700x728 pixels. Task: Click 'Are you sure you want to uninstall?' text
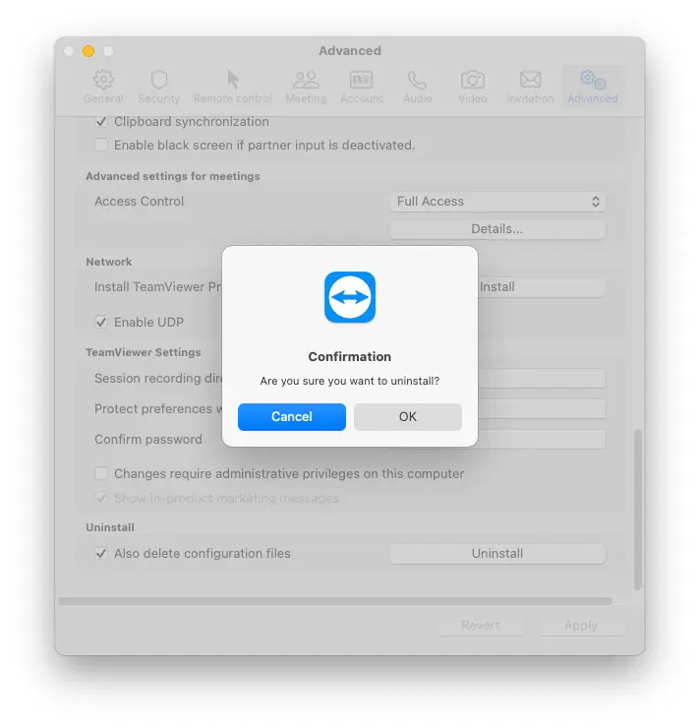(x=350, y=381)
